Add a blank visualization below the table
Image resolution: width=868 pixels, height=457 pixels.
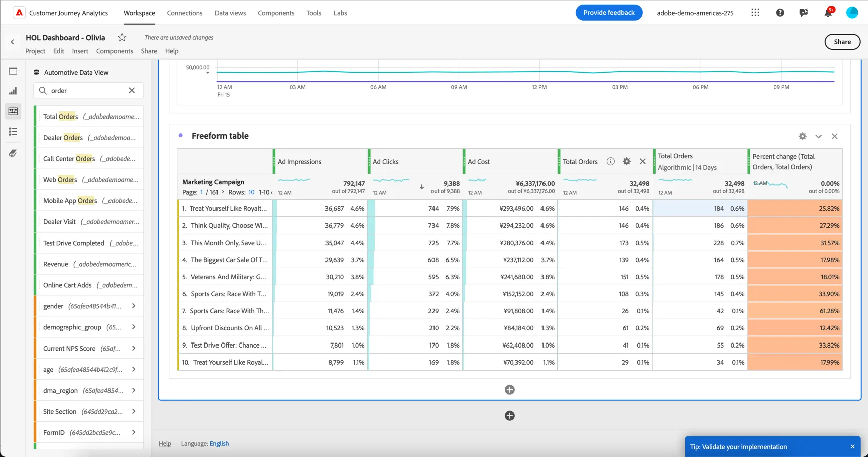point(510,390)
